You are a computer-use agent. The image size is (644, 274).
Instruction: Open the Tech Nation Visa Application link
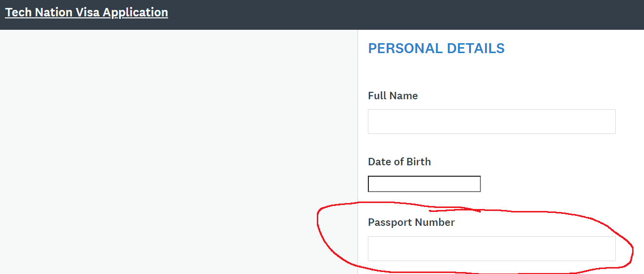tap(86, 12)
